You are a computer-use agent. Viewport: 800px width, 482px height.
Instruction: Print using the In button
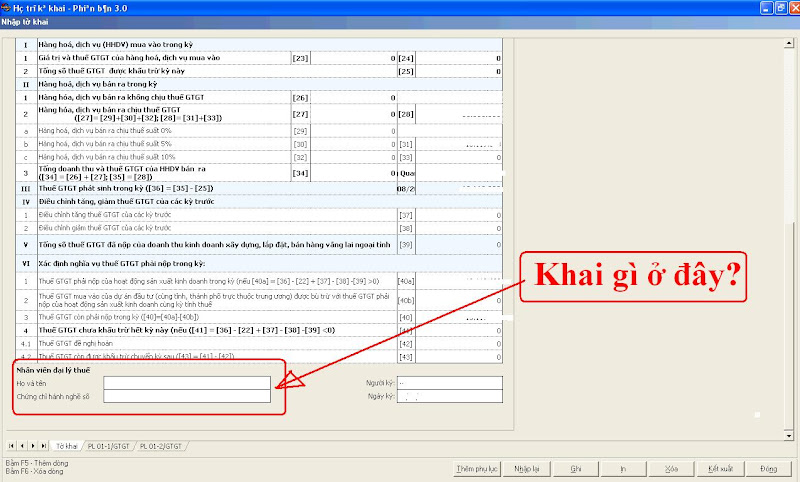[x=623, y=467]
